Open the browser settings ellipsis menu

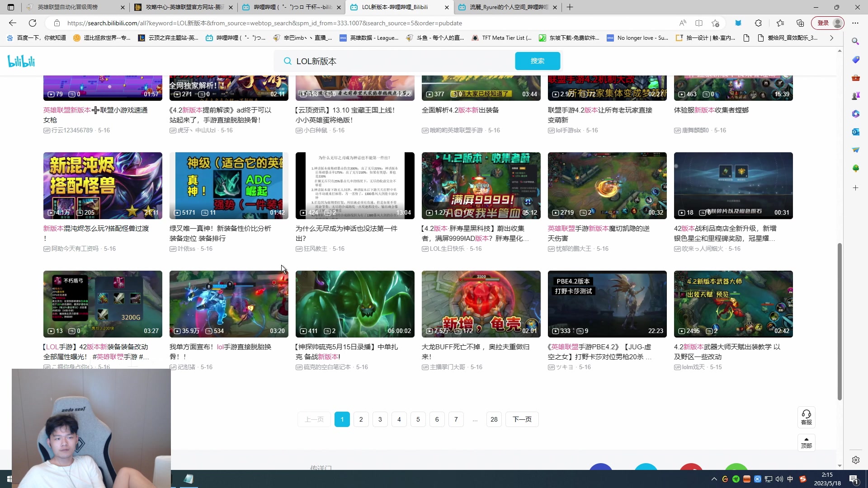pyautogui.click(x=855, y=23)
